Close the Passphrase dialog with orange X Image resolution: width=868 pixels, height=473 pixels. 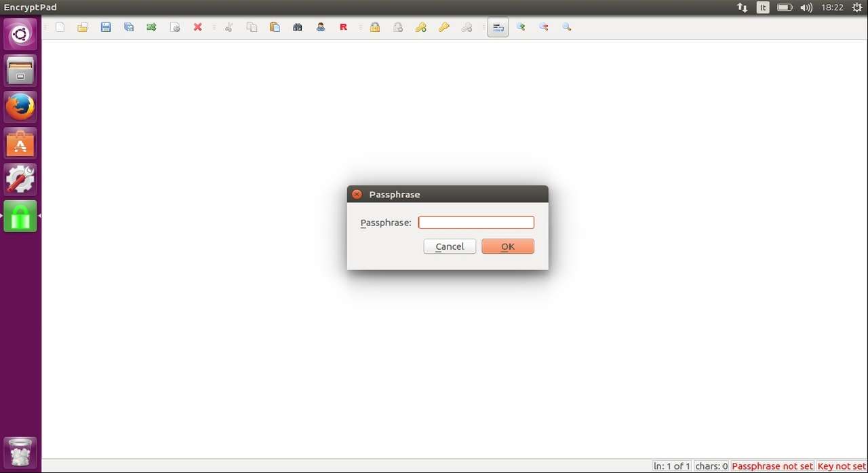[357, 194]
